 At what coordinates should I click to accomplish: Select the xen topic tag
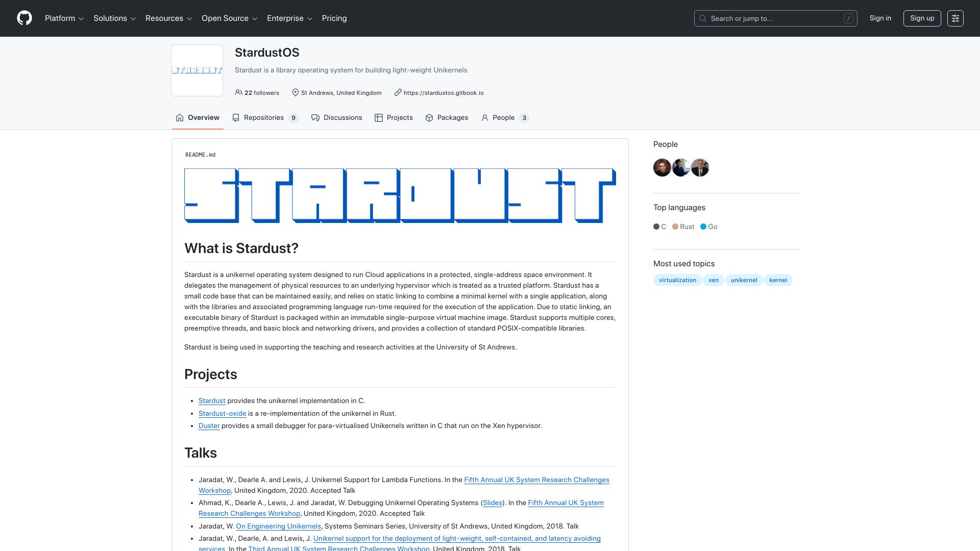(x=714, y=280)
